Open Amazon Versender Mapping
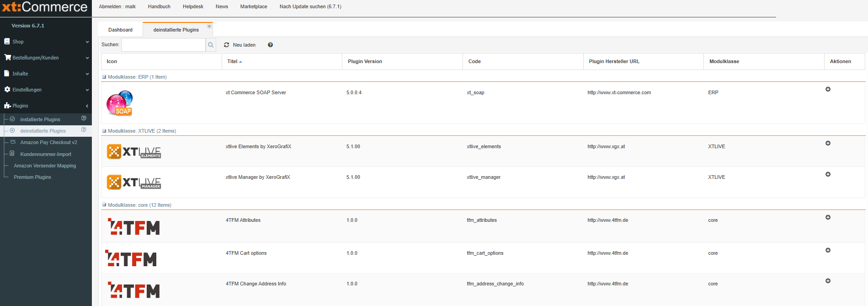The height and width of the screenshot is (306, 868). 45,166
